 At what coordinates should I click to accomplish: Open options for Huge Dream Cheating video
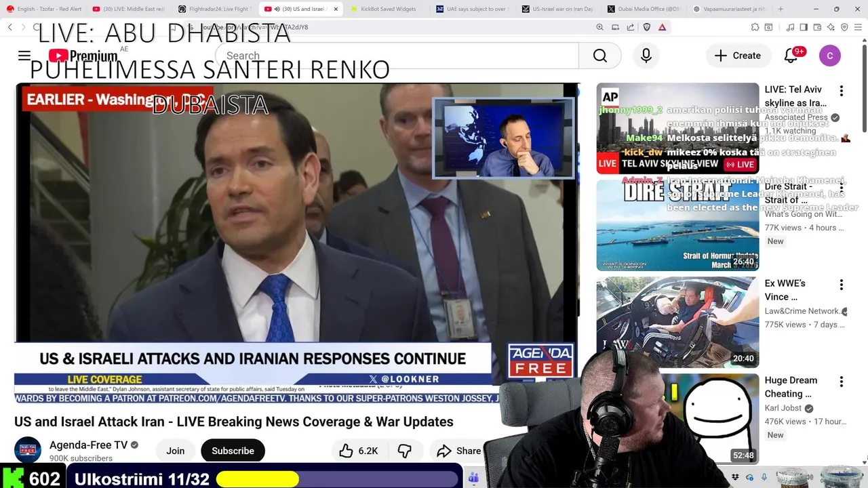coord(842,382)
